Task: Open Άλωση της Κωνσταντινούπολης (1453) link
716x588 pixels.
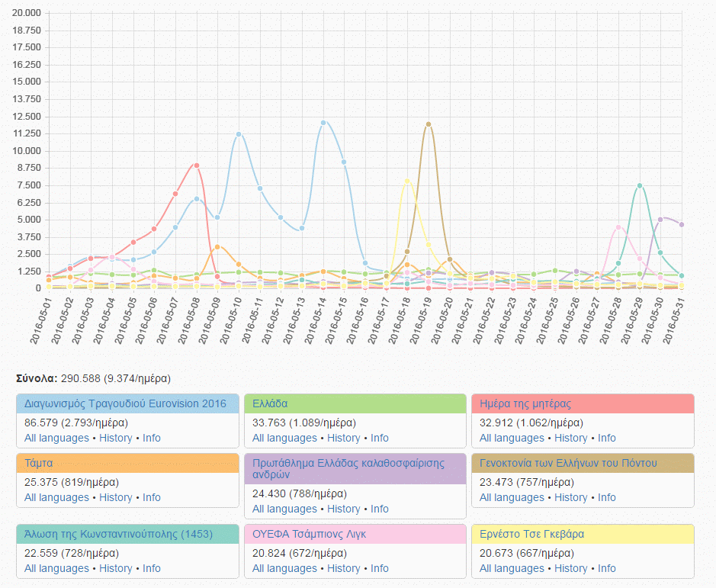Action: click(118, 534)
